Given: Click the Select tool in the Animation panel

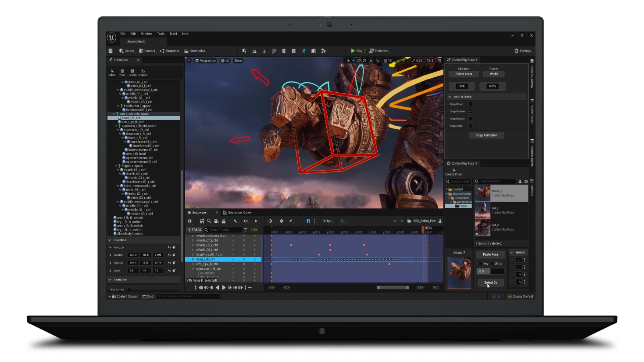Looking at the screenshot, I should [x=112, y=72].
